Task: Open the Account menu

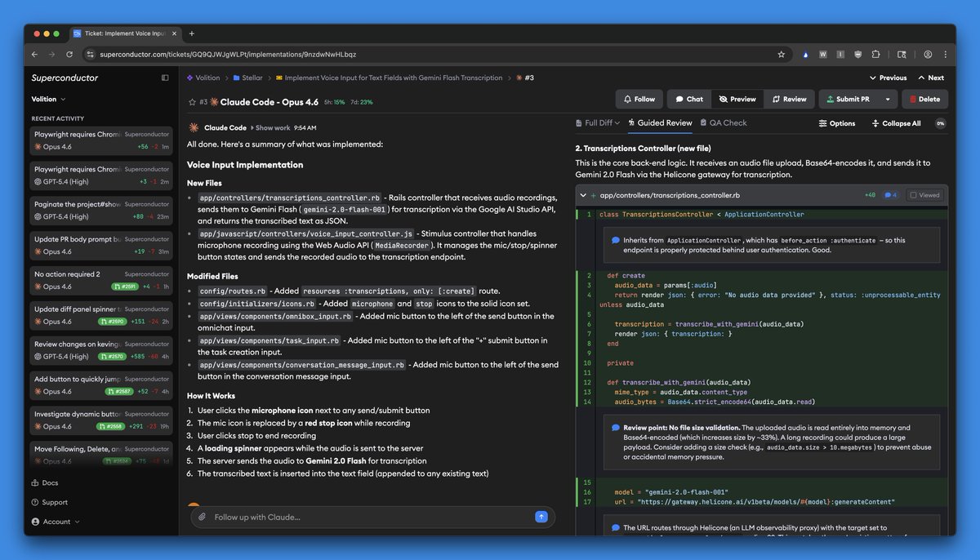Action: pyautogui.click(x=56, y=521)
